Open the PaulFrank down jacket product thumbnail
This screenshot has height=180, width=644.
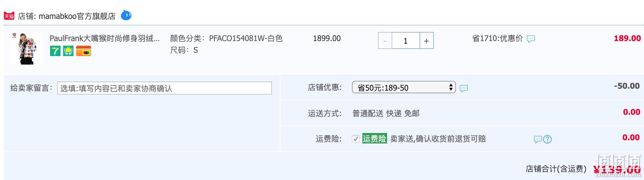[x=27, y=48]
